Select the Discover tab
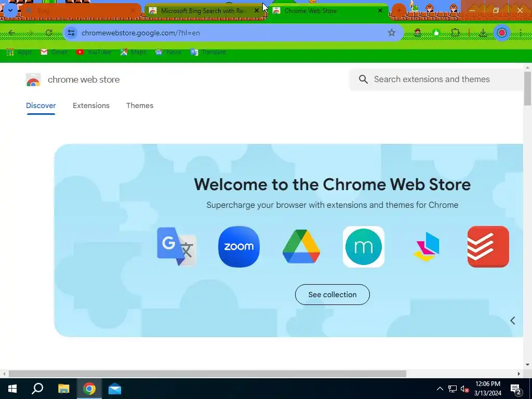 [41, 105]
